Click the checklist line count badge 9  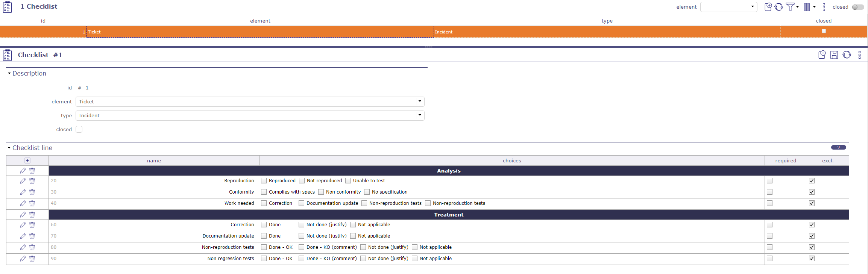[838, 147]
